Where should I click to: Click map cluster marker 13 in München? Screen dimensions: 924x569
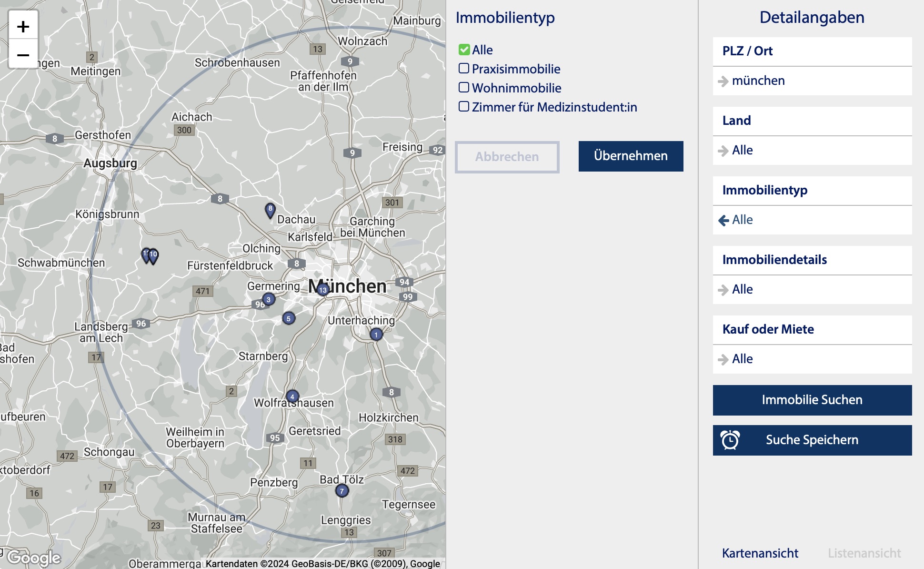[x=323, y=290]
